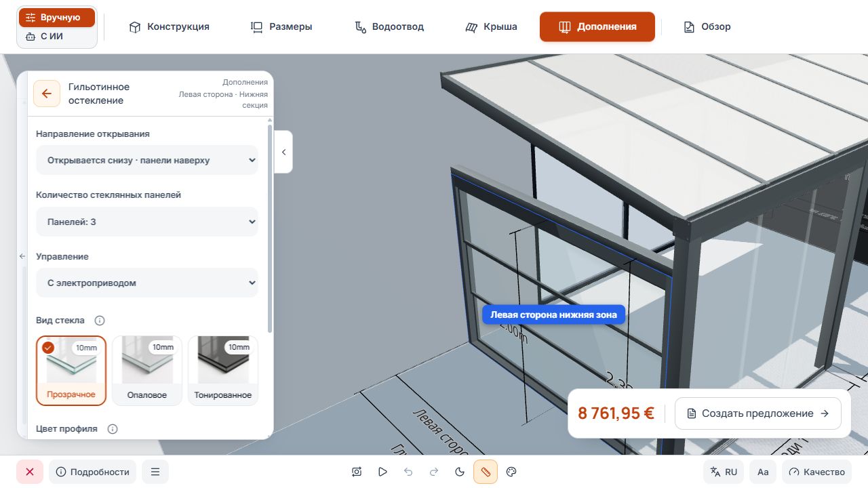Click the price 8 761,95 €
Image resolution: width=868 pixels, height=488 pixels.
coord(616,413)
